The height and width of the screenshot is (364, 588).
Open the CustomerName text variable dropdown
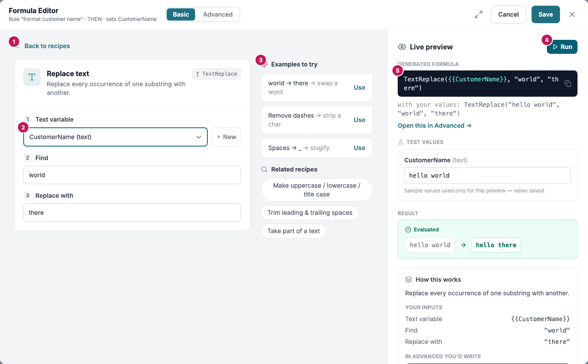[x=115, y=137]
